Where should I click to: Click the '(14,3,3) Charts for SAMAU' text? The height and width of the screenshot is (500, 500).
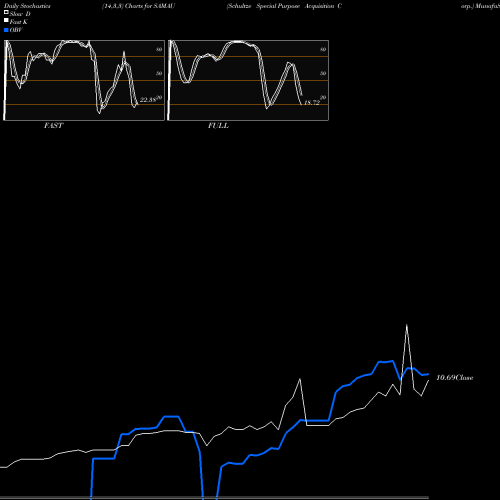138,6
